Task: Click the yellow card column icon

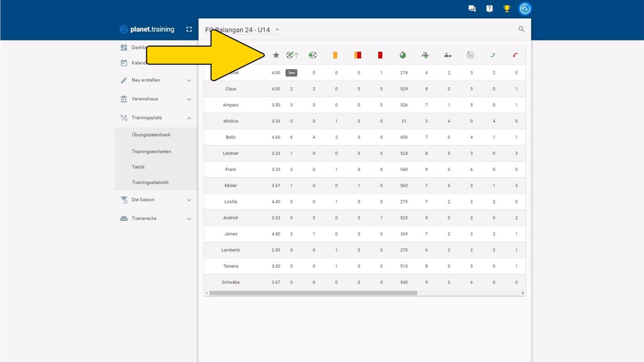Action: (x=335, y=55)
